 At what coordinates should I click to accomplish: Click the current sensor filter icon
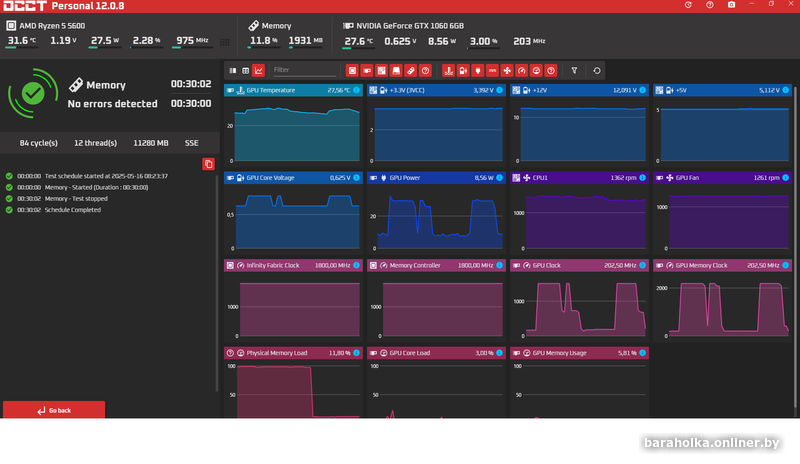492,70
